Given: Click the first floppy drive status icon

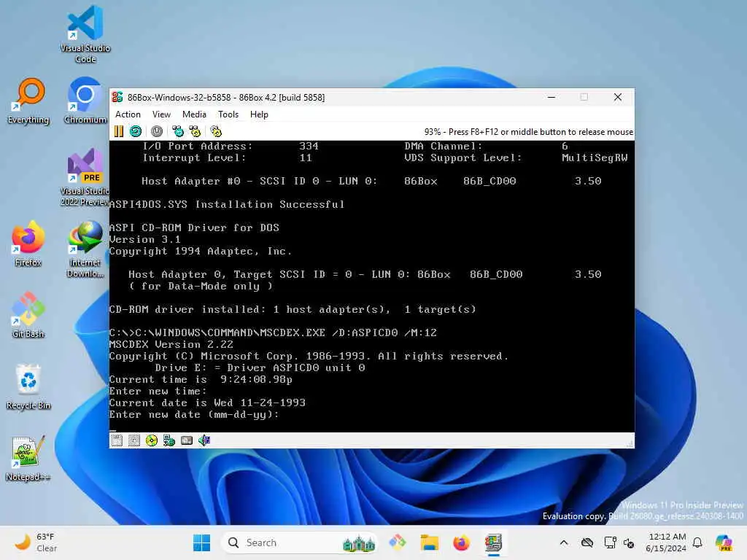Looking at the screenshot, I should tap(117, 440).
